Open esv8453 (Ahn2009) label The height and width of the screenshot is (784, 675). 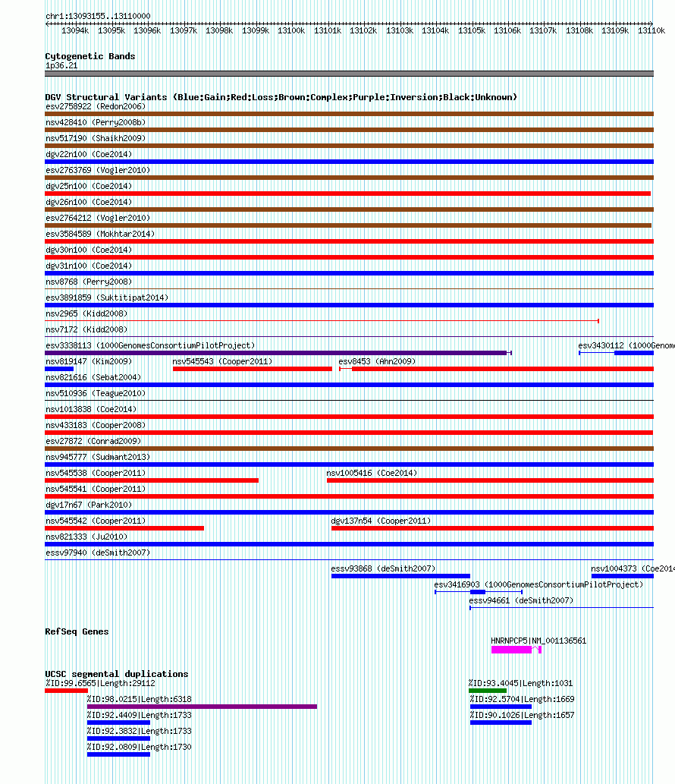(377, 362)
